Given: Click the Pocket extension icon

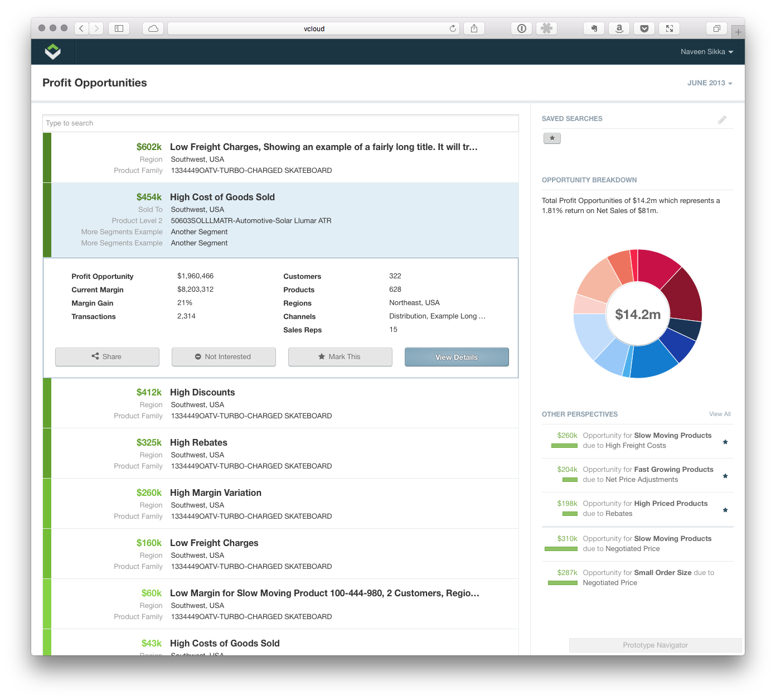Looking at the screenshot, I should coord(644,28).
